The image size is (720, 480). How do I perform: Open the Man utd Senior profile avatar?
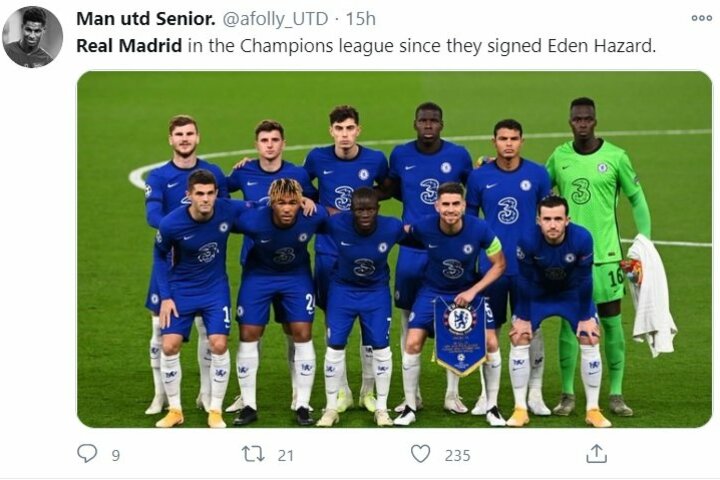coord(32,37)
